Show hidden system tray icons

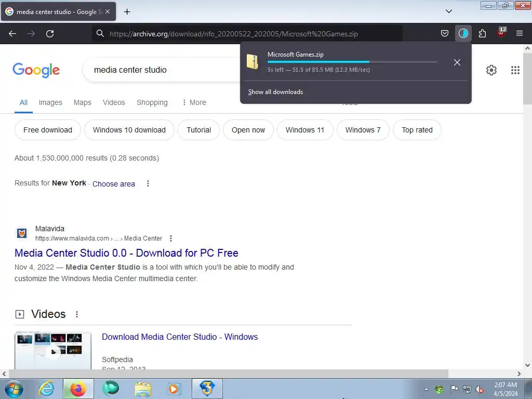click(426, 389)
